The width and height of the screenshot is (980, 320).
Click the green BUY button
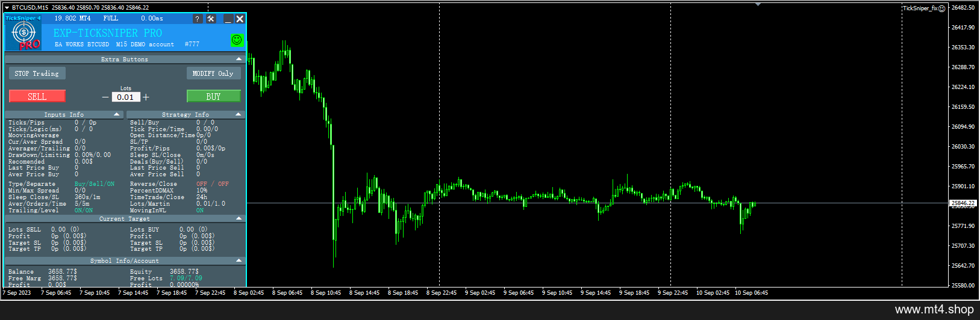click(213, 96)
